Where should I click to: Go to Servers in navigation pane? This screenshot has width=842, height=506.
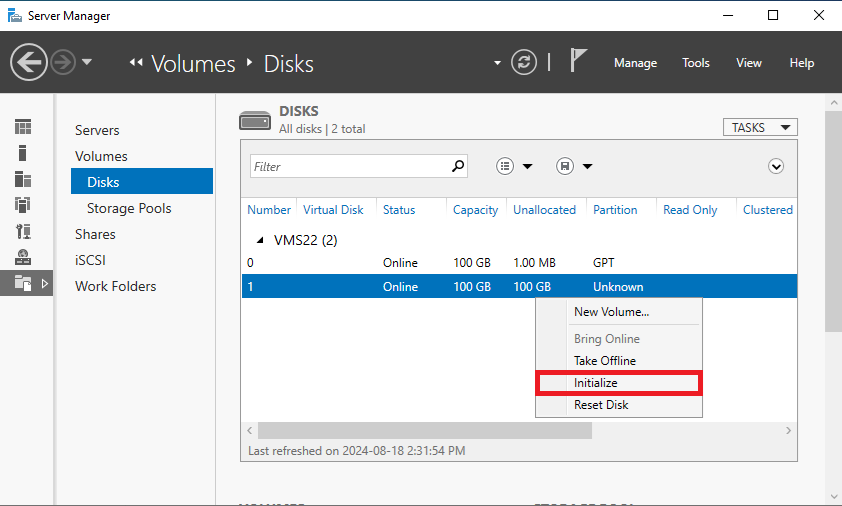click(x=97, y=131)
